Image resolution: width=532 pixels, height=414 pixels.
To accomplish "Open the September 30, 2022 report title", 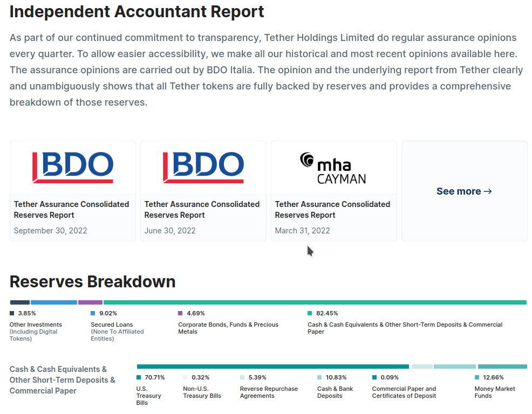I will pos(71,210).
